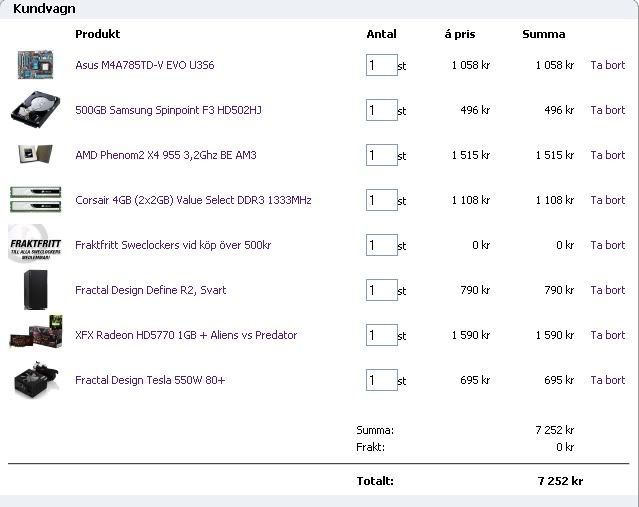Open the Corsair 4GB Value Select DDR3 link
Image resolution: width=639 pixels, height=507 pixels.
pos(193,200)
